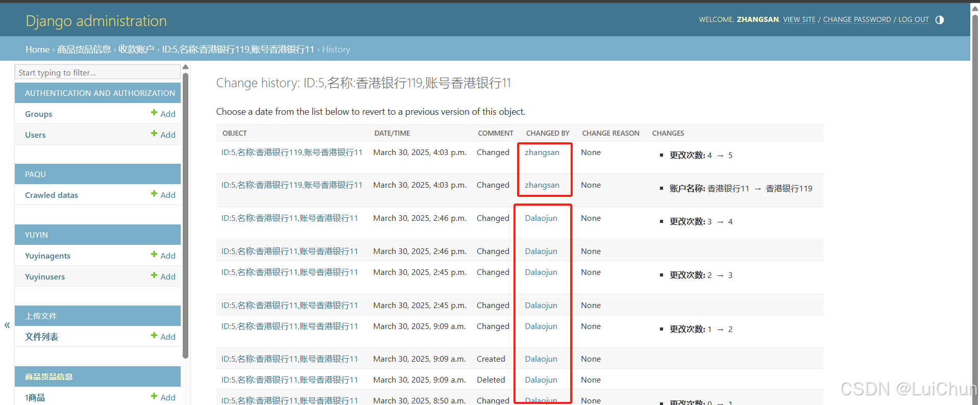980x405 pixels.
Task: Open the 上传文件 section header
Action: pos(41,316)
